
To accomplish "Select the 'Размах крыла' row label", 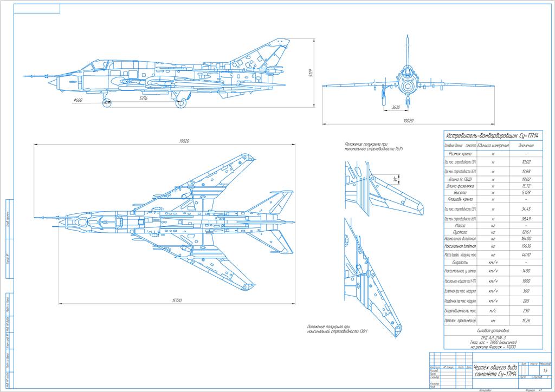I will pyautogui.click(x=460, y=154).
